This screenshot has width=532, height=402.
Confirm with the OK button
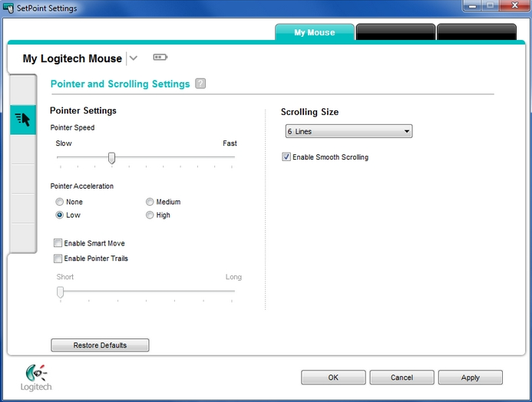tap(333, 377)
